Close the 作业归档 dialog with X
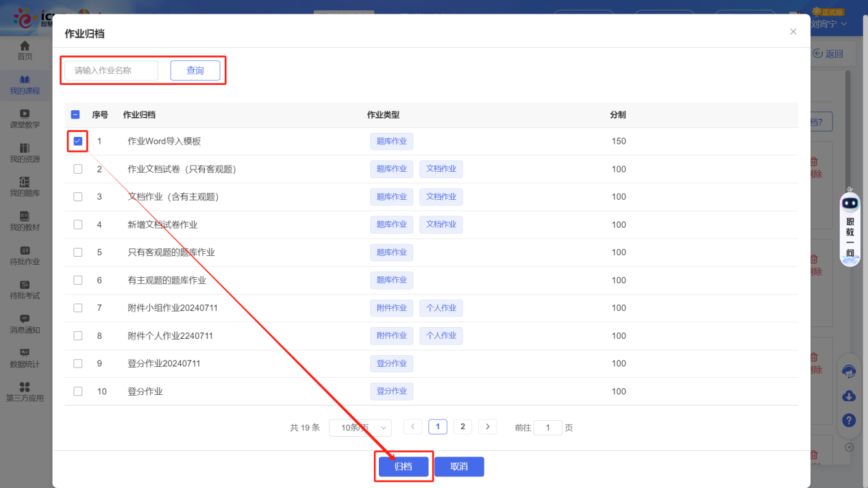 pos(793,31)
